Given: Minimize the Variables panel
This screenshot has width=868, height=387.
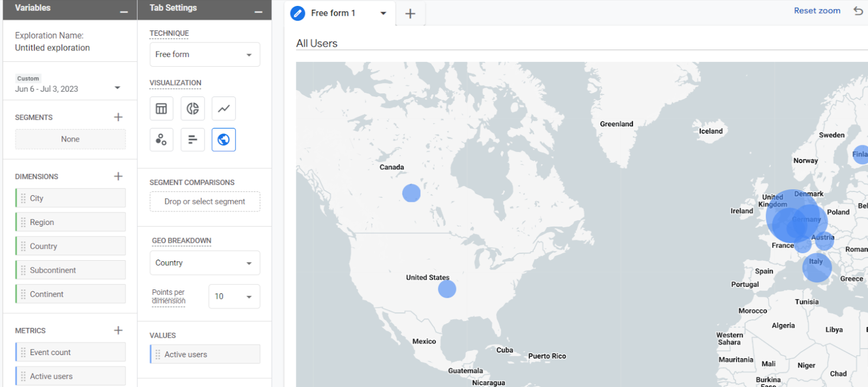Looking at the screenshot, I should (124, 11).
